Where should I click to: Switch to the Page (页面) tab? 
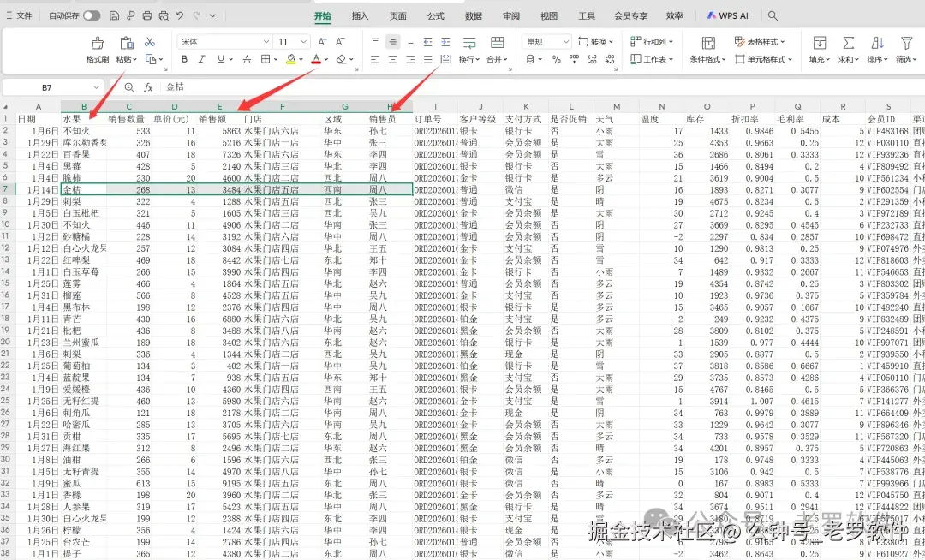[x=397, y=16]
